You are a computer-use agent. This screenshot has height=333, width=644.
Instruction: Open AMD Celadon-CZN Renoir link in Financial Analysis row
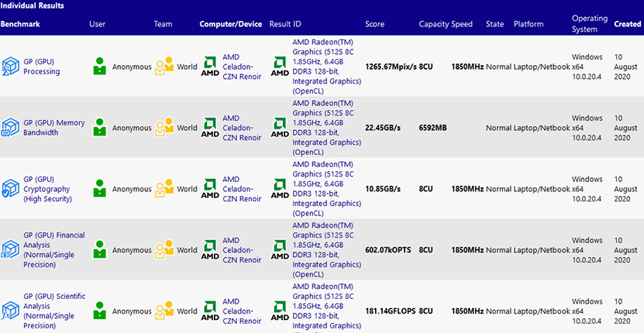[242, 250]
